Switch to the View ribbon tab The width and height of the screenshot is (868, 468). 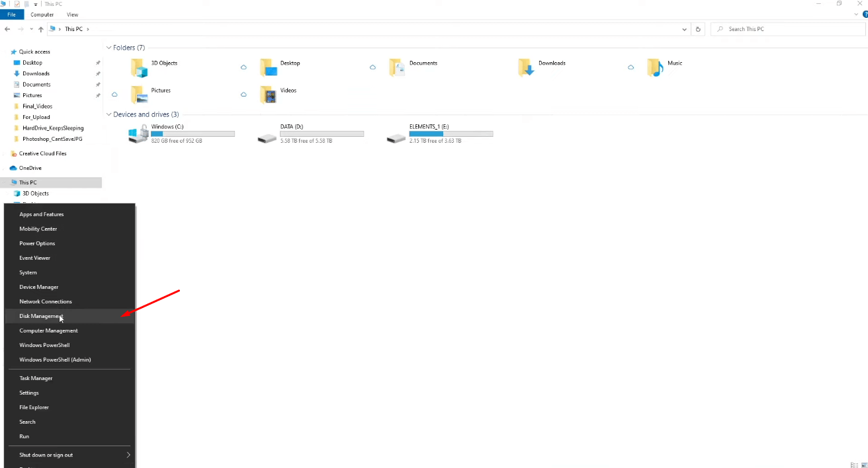click(x=72, y=15)
